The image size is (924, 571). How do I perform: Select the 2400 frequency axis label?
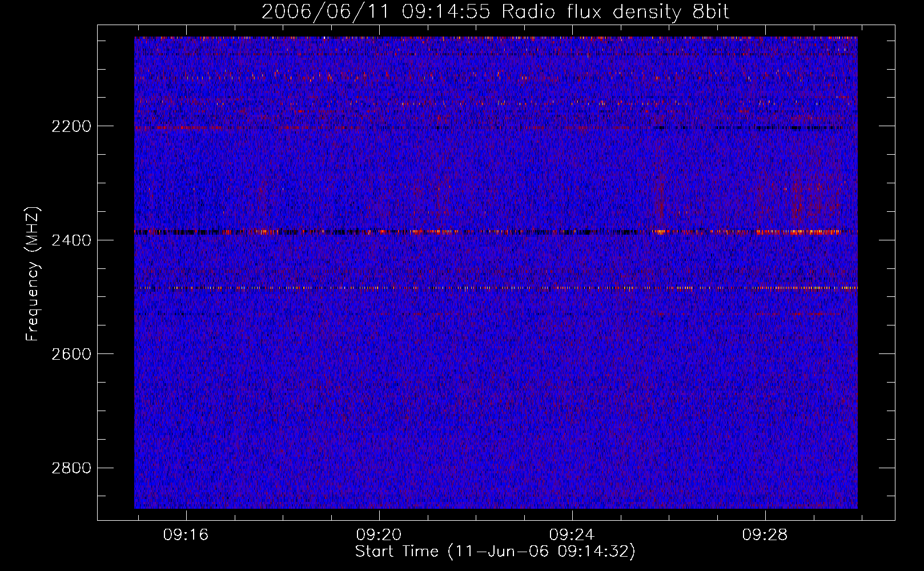point(71,240)
